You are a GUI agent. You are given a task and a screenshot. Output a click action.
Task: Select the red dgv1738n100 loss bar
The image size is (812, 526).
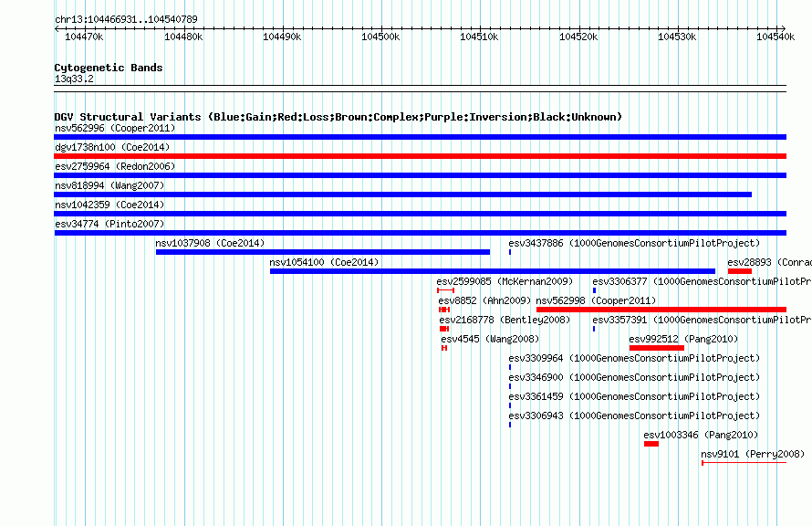tap(420, 156)
